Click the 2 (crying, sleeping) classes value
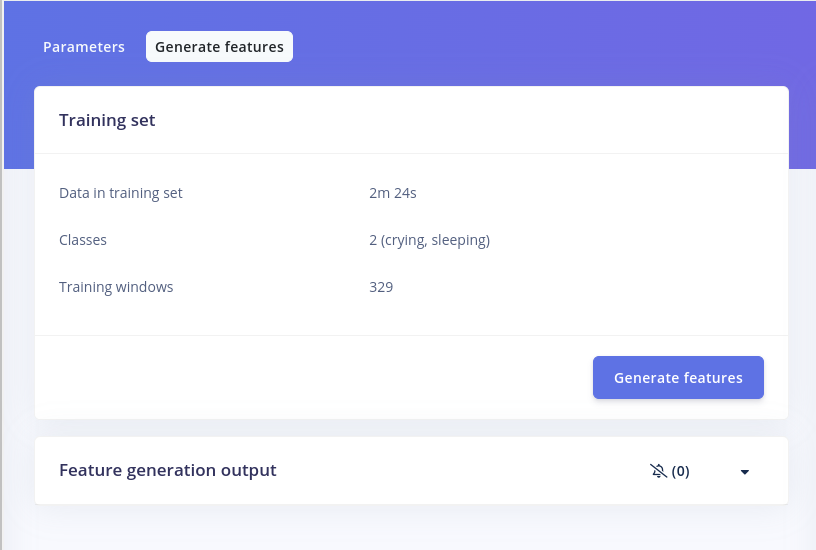 pos(429,240)
